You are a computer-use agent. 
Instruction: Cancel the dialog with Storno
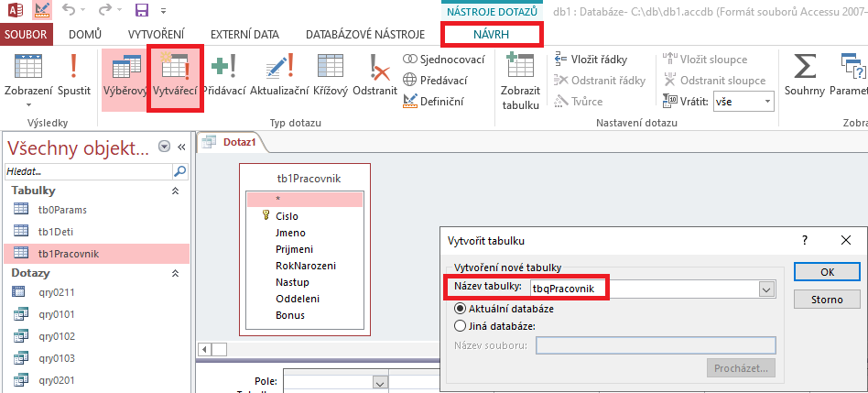827,300
